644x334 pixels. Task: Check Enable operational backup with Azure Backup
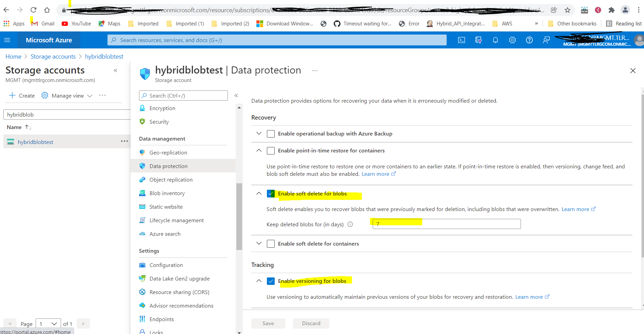(271, 133)
